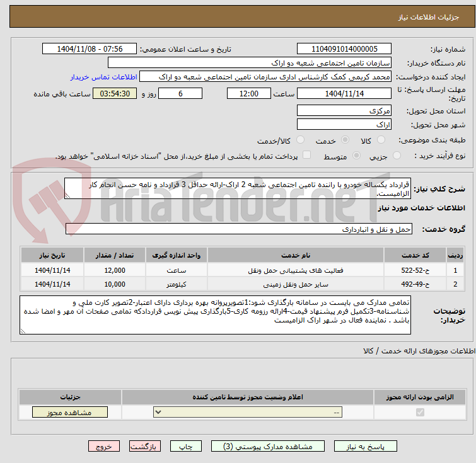Click the days remaining field showing 6
This screenshot has height=463, width=476.
tap(180, 93)
